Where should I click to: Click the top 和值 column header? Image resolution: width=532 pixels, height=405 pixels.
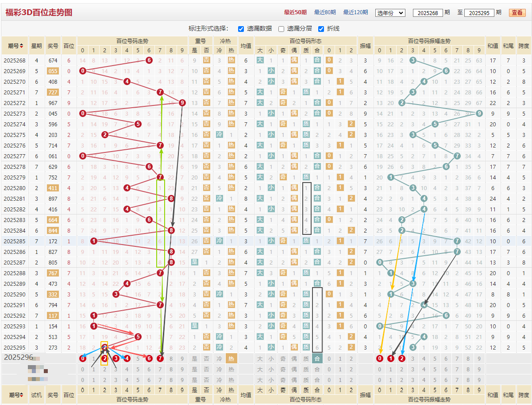(x=493, y=46)
